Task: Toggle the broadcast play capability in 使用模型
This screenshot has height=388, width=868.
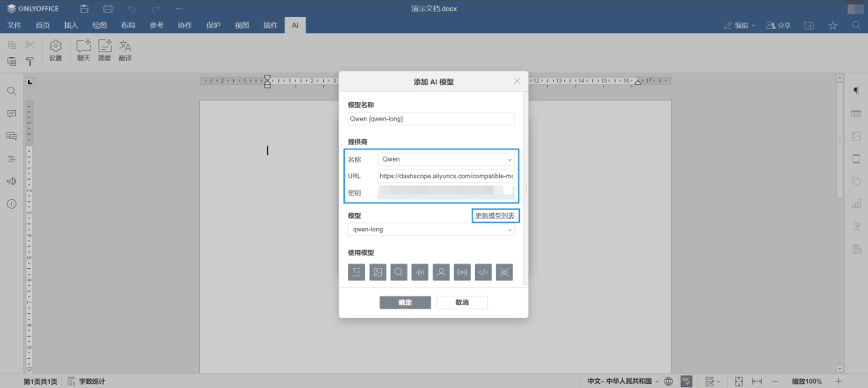Action: [462, 272]
